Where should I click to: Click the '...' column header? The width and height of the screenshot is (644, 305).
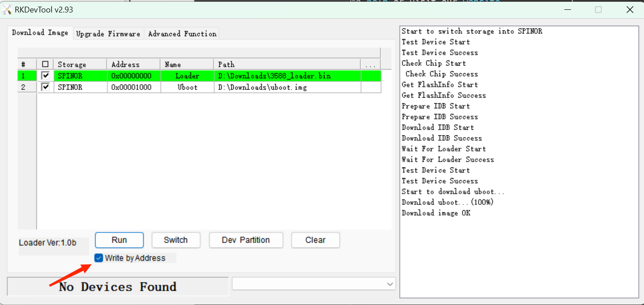point(370,64)
